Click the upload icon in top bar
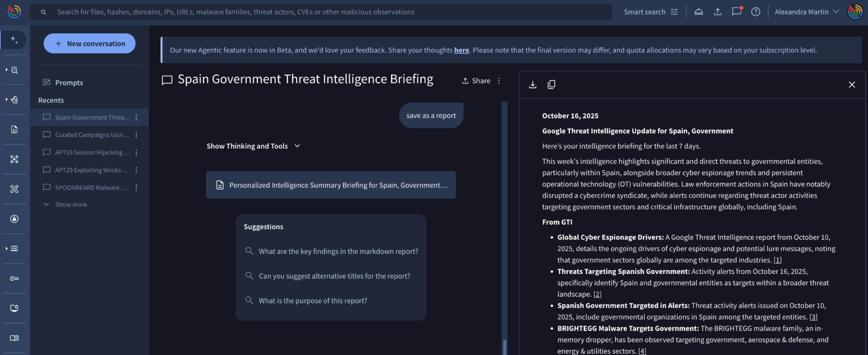Image resolution: width=868 pixels, height=355 pixels. point(717,12)
